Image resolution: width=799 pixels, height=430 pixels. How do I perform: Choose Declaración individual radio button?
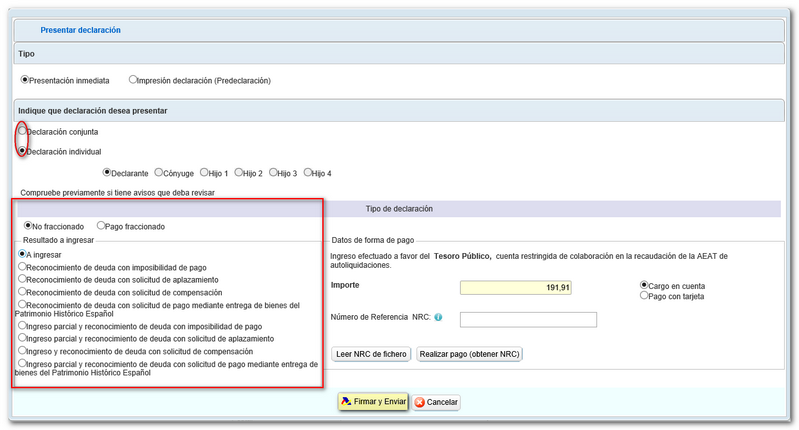(22, 151)
